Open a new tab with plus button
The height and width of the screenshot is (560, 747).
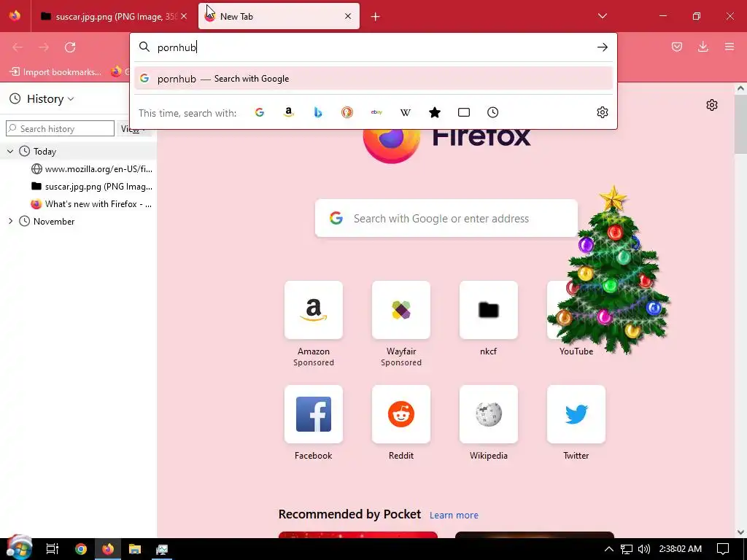[376, 17]
